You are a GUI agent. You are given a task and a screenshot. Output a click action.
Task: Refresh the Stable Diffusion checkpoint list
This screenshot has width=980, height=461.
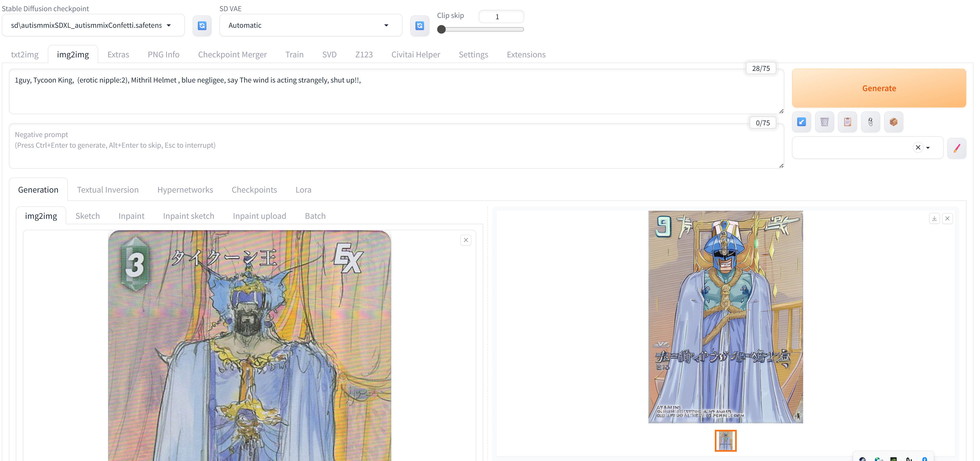click(202, 25)
